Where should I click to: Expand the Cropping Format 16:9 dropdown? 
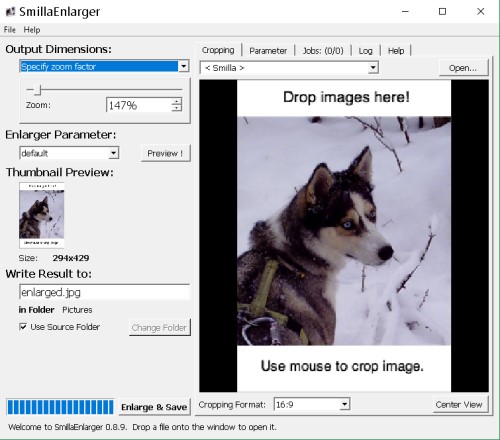click(345, 404)
